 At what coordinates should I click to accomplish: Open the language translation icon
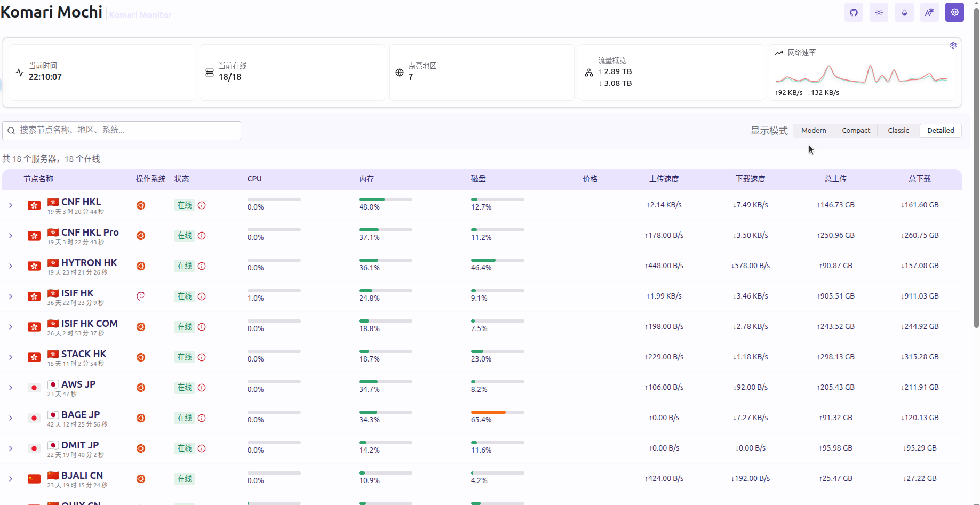[929, 13]
